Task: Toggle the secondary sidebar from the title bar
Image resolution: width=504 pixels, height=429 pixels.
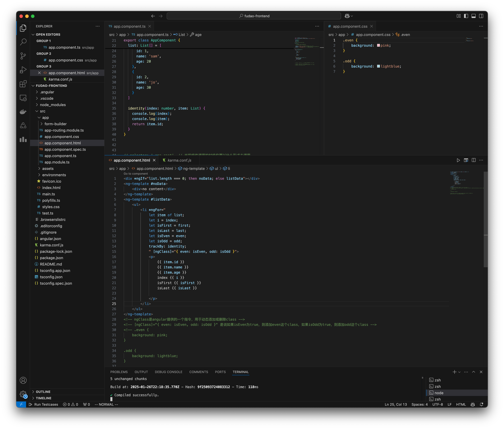Action: click(x=481, y=16)
